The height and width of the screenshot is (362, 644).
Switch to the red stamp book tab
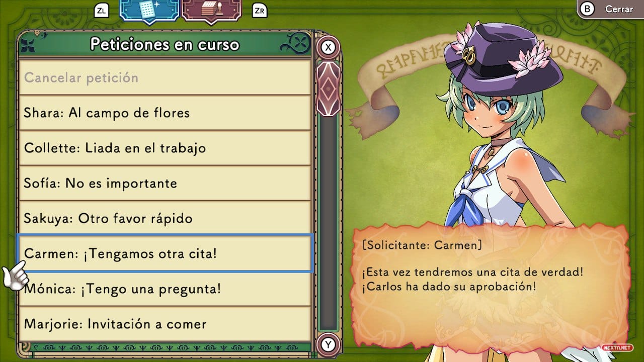(x=212, y=10)
